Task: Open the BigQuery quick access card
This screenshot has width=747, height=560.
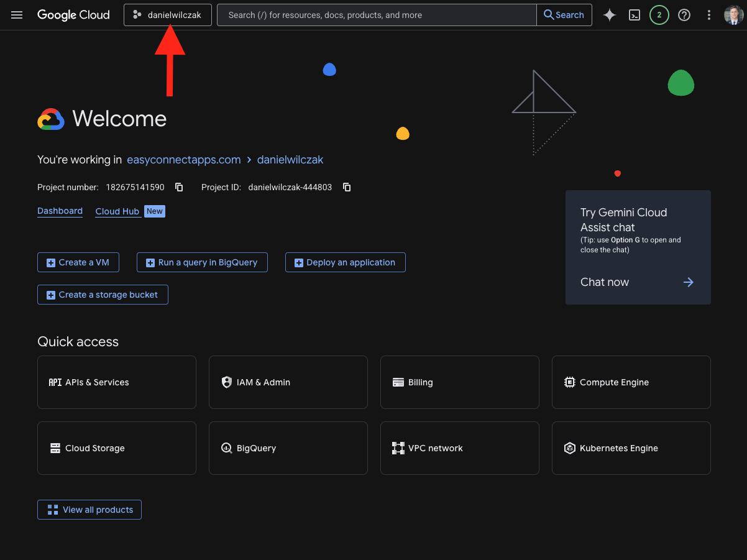Action: (288, 448)
